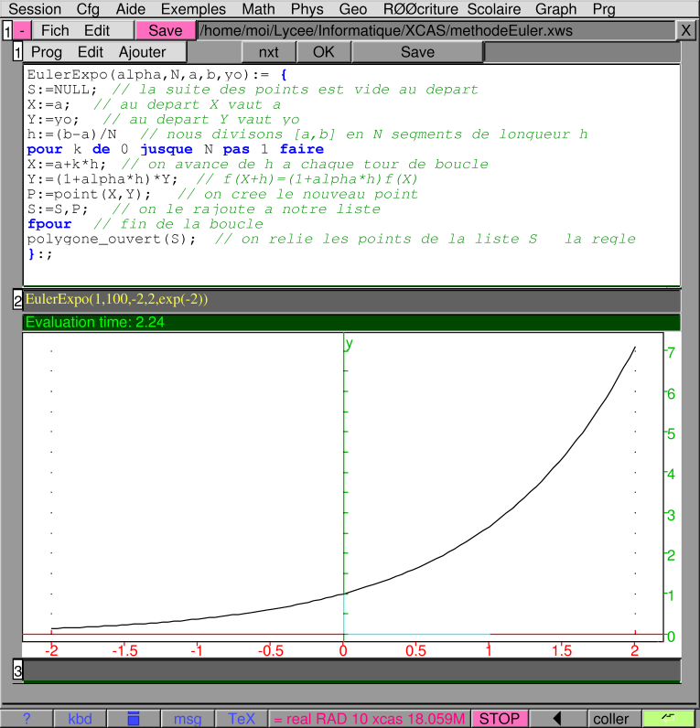The height and width of the screenshot is (728, 700).
Task: Open the Geo menu
Action: [x=353, y=9]
